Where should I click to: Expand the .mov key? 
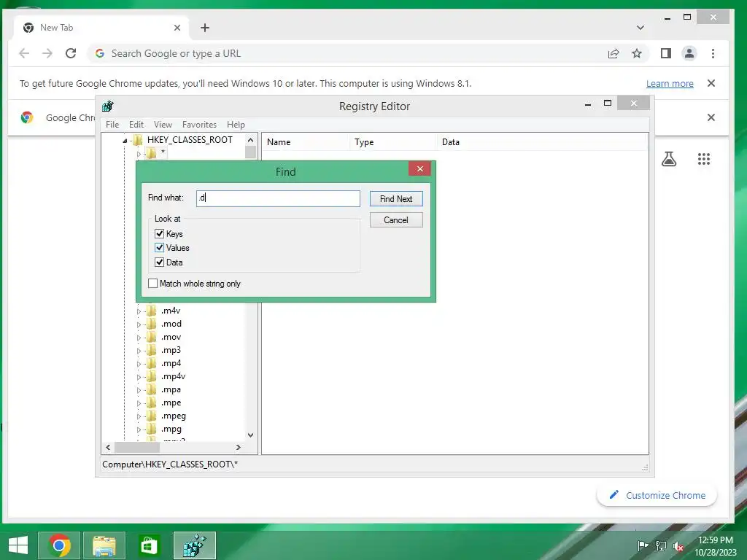point(139,338)
